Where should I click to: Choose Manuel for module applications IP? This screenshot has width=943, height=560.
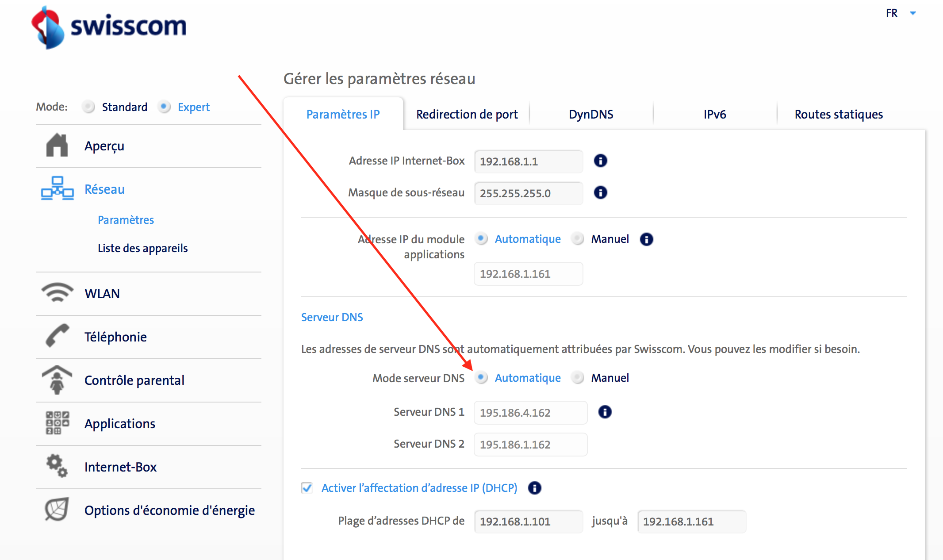point(577,239)
